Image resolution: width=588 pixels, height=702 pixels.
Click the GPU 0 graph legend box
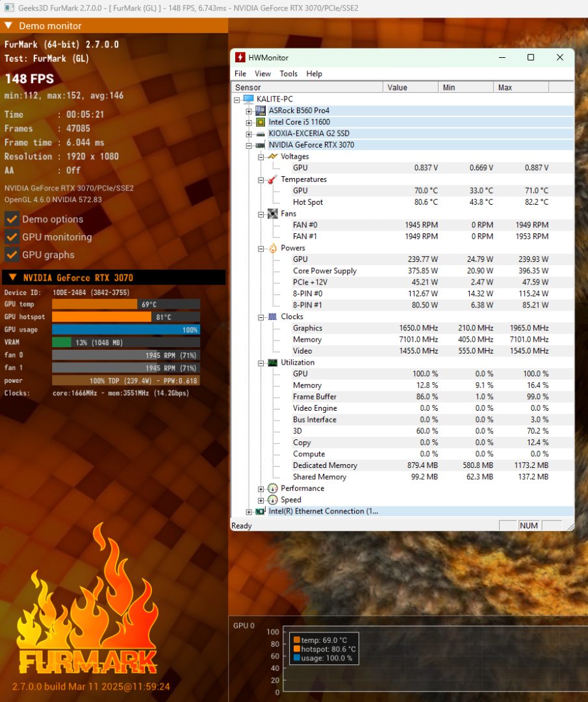tap(324, 649)
